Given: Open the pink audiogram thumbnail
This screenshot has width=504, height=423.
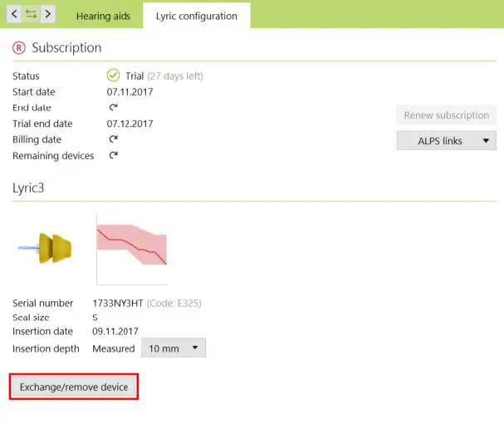Looking at the screenshot, I should [132, 250].
